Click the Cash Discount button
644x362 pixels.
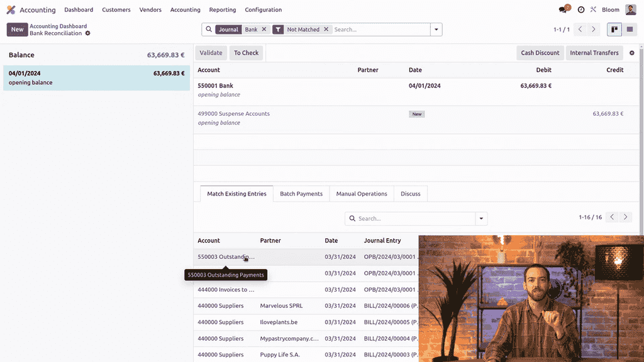click(540, 53)
